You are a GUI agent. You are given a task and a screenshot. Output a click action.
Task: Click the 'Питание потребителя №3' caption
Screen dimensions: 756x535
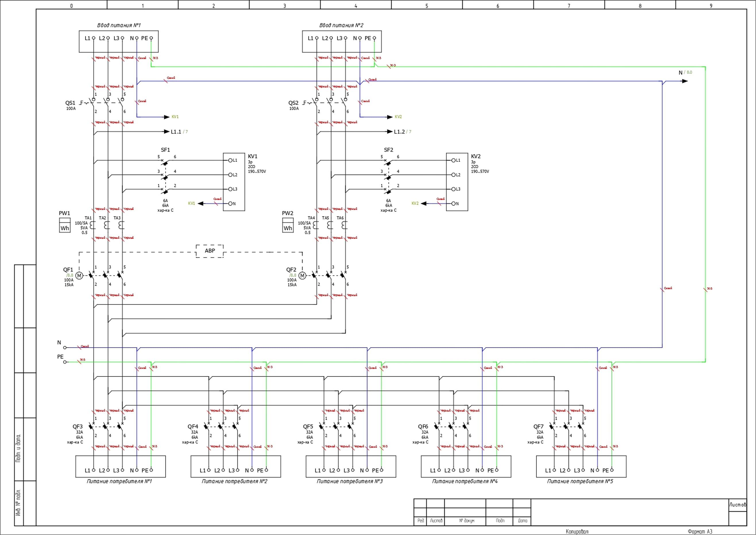[350, 481]
